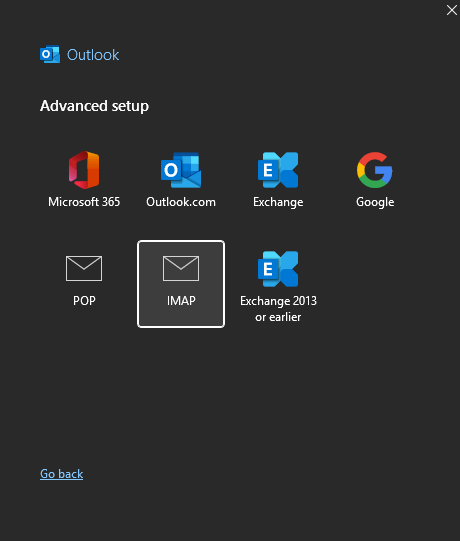Go back to the previous setup page
Viewport: 460px width, 541px height.
[61, 474]
